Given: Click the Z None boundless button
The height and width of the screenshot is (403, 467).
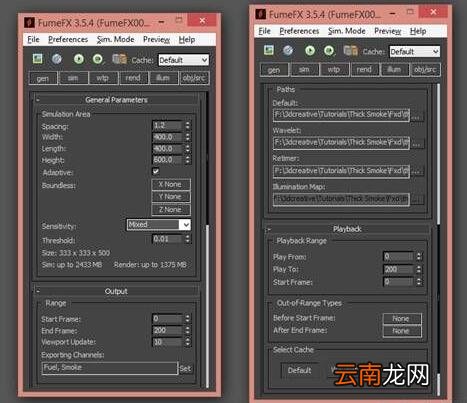Looking at the screenshot, I should pyautogui.click(x=171, y=210).
